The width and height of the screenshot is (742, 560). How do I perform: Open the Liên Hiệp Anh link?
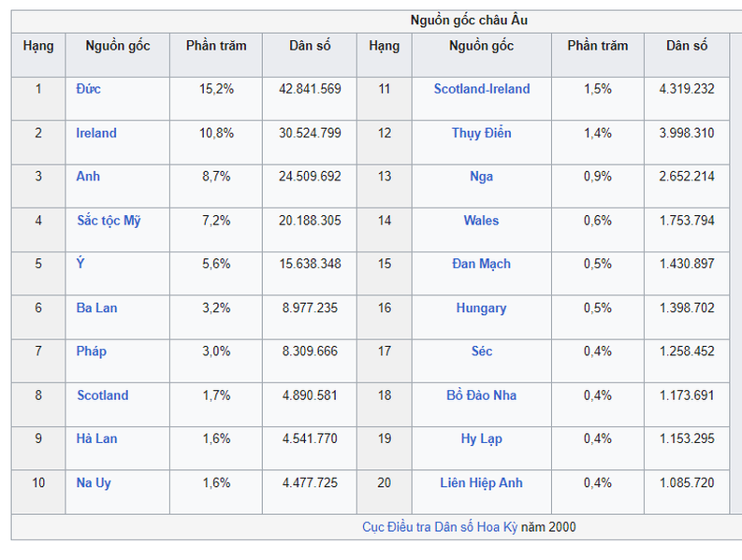coord(481,483)
